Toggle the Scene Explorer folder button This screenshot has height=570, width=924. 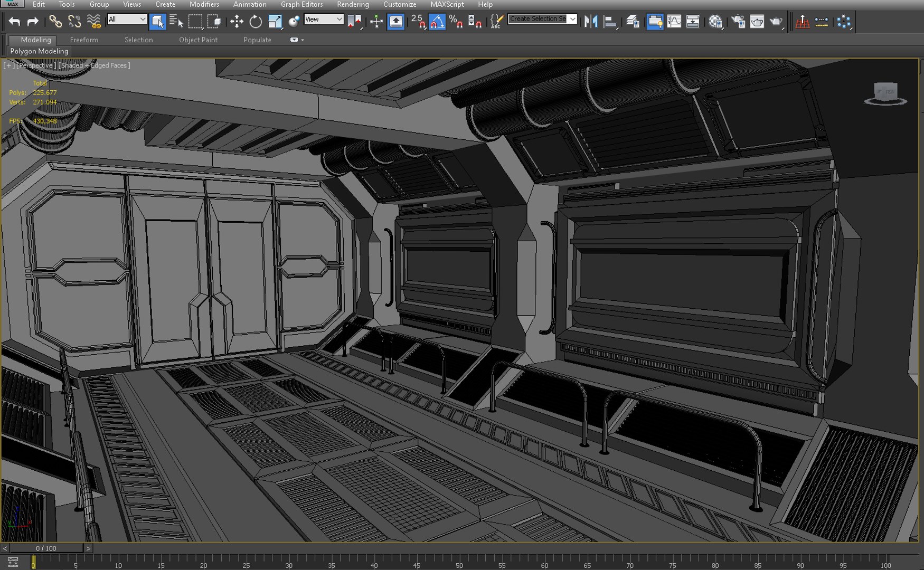click(x=655, y=22)
